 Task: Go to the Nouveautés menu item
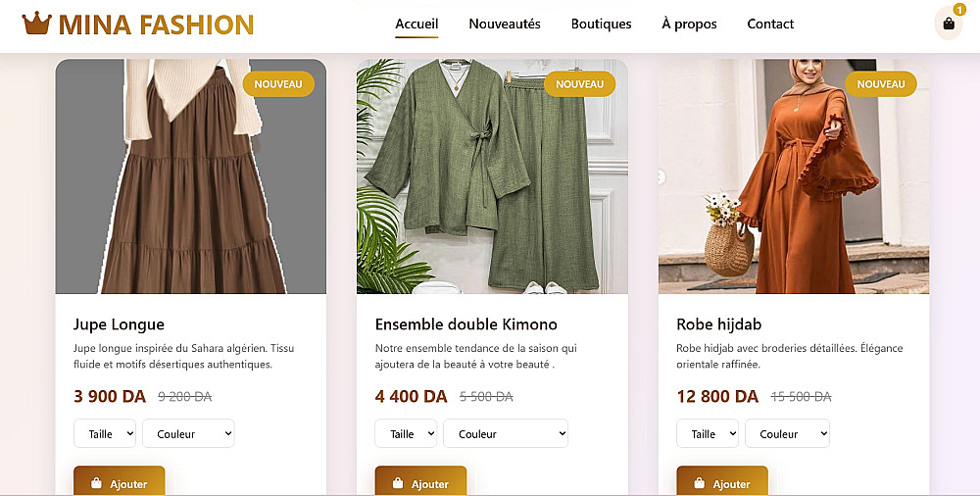point(505,24)
